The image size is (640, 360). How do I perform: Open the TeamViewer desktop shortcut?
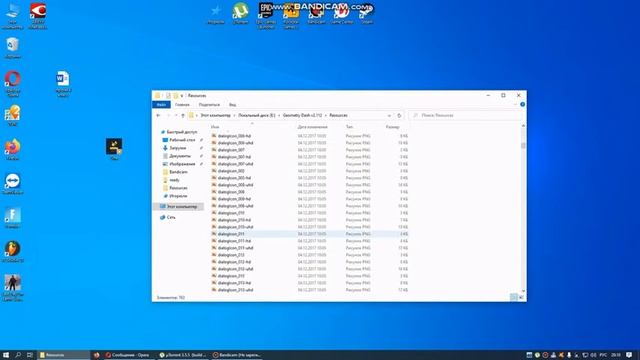click(13, 184)
